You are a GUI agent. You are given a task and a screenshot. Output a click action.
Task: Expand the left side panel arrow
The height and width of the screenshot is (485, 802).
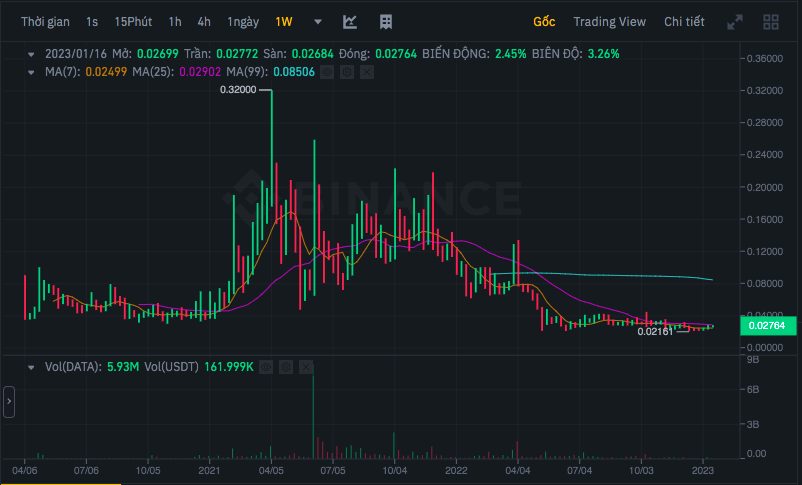tap(9, 402)
